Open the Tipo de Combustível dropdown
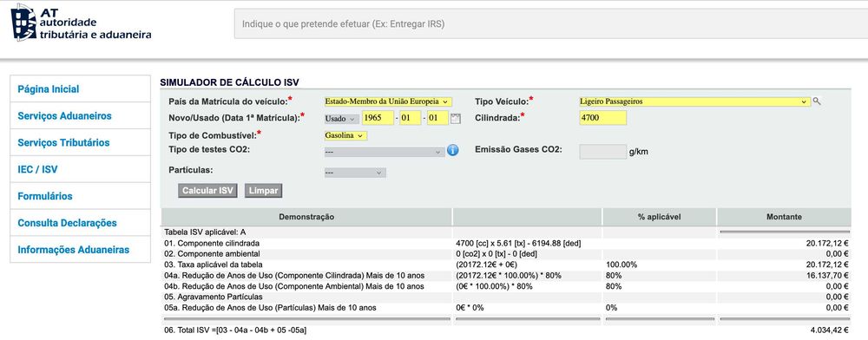This screenshot has height=340, width=868. tap(345, 135)
